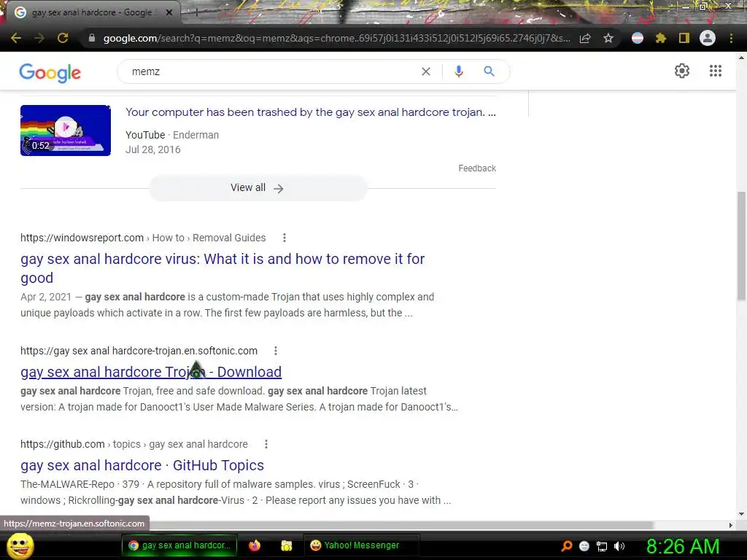
Task: Open the volume speaker control in the tray
Action: (x=619, y=546)
